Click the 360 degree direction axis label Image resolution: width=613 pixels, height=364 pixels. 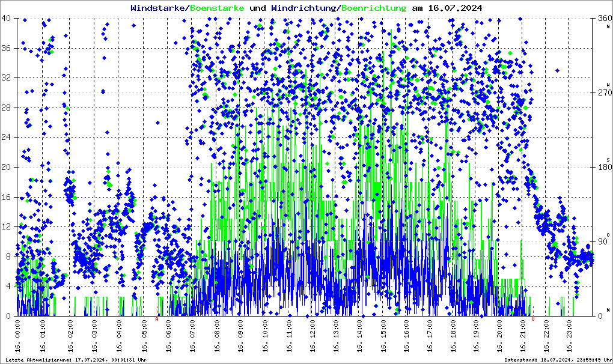pos(605,19)
